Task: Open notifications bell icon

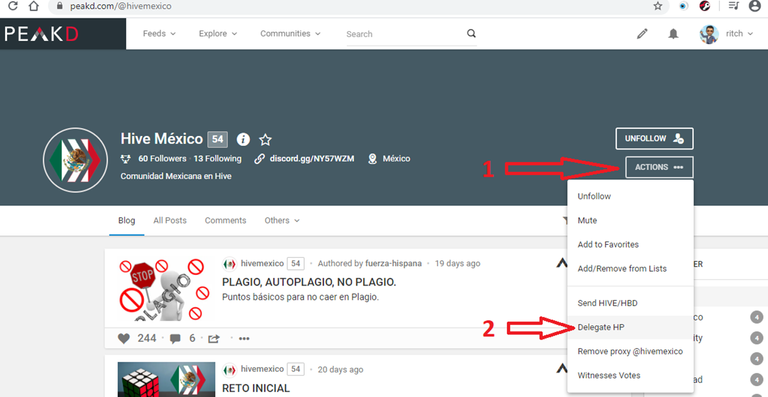Action: click(674, 34)
